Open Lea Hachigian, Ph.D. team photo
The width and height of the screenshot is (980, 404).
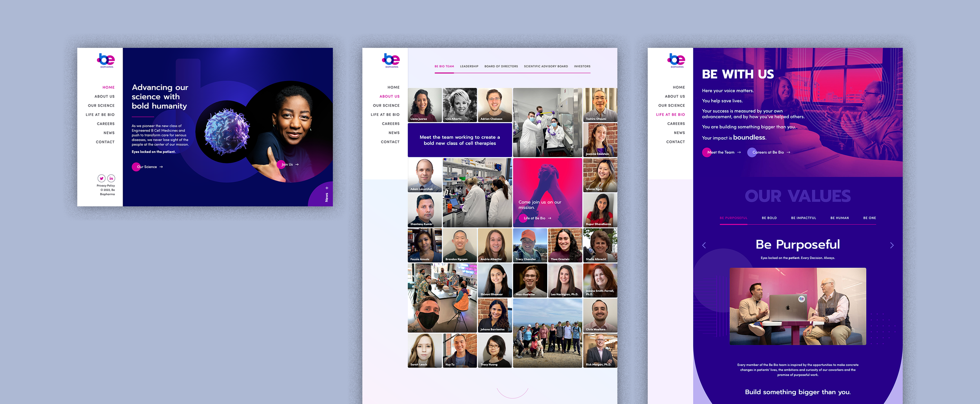[x=565, y=280]
